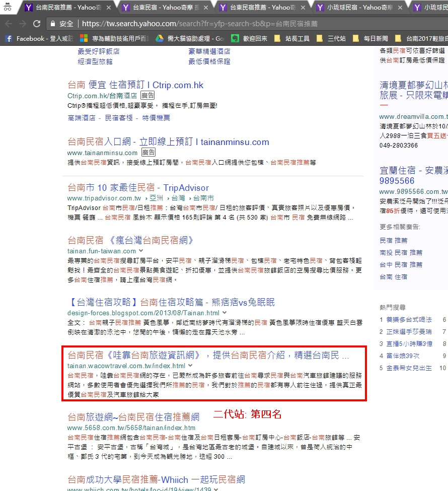Open 台南民宿入口網 tainanminsu.com result

[168, 142]
